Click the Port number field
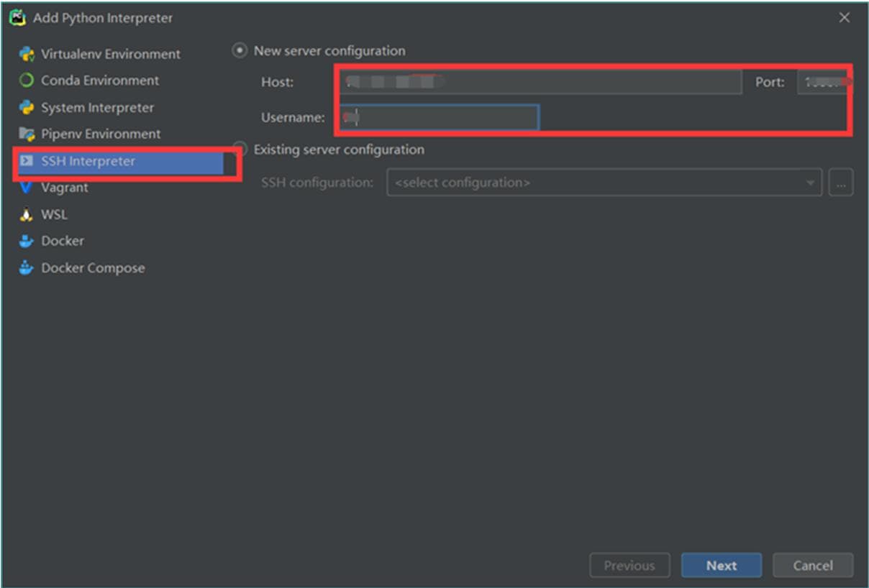This screenshot has height=588, width=869. point(822,82)
